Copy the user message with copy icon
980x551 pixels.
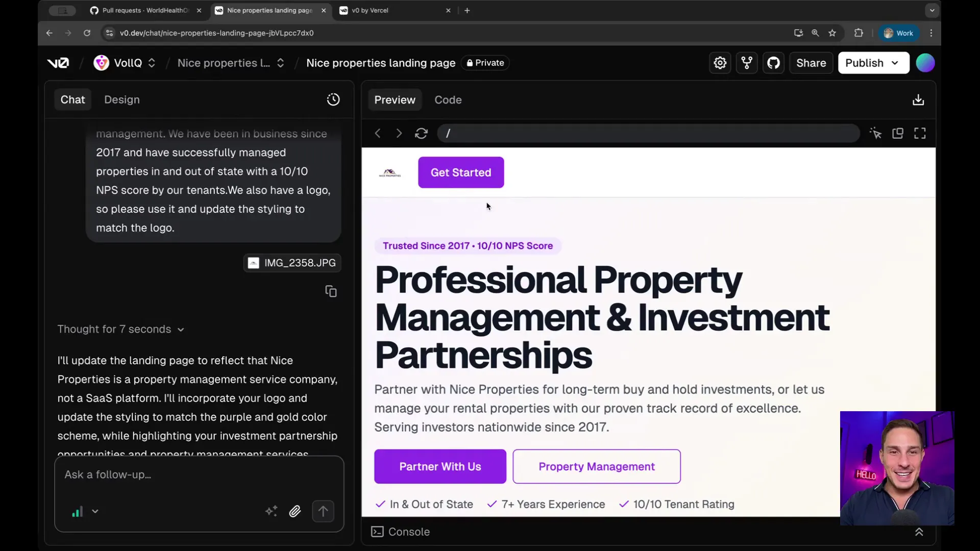point(331,291)
